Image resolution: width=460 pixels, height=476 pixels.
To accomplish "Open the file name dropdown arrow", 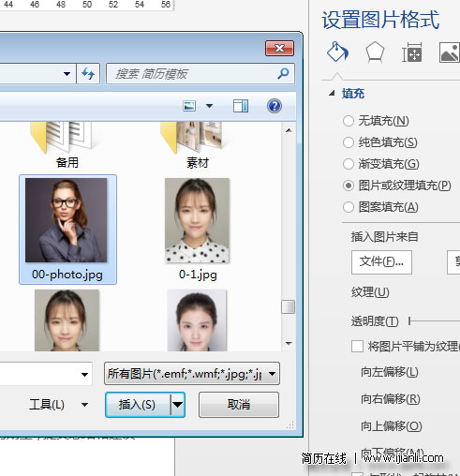I will (84, 374).
